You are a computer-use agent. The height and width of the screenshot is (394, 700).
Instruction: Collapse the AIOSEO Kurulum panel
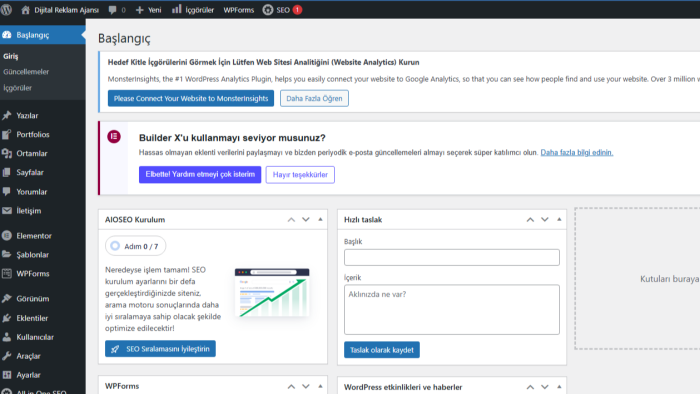320,220
